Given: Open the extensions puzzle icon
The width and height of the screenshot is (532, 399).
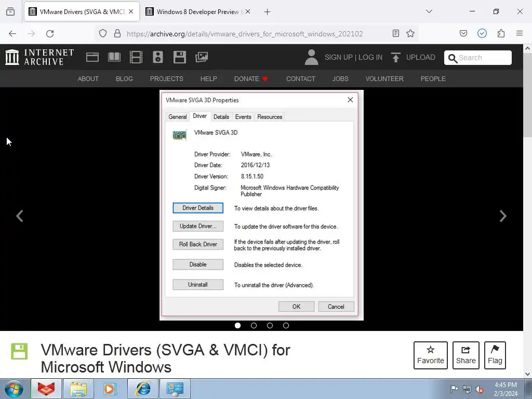Looking at the screenshot, I should pos(501,33).
